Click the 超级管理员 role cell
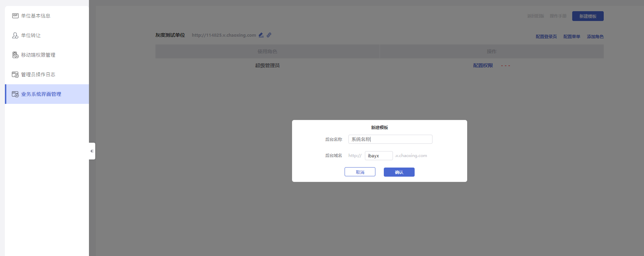This screenshot has height=256, width=644. pos(268,65)
